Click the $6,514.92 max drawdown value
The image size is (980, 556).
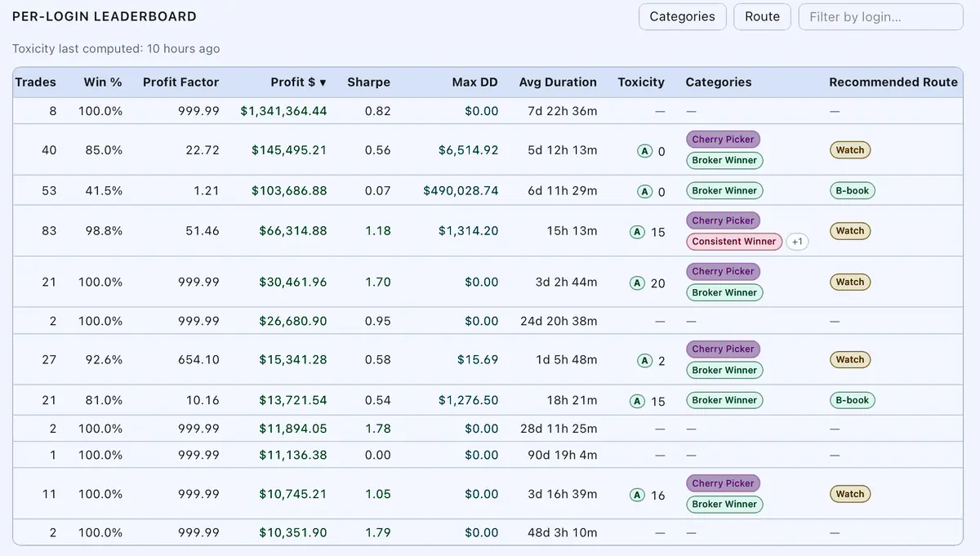coord(468,150)
